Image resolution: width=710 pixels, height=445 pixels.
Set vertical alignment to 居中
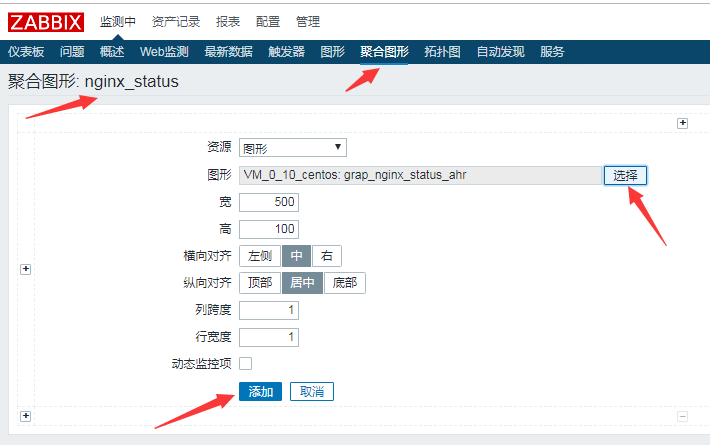tap(302, 283)
